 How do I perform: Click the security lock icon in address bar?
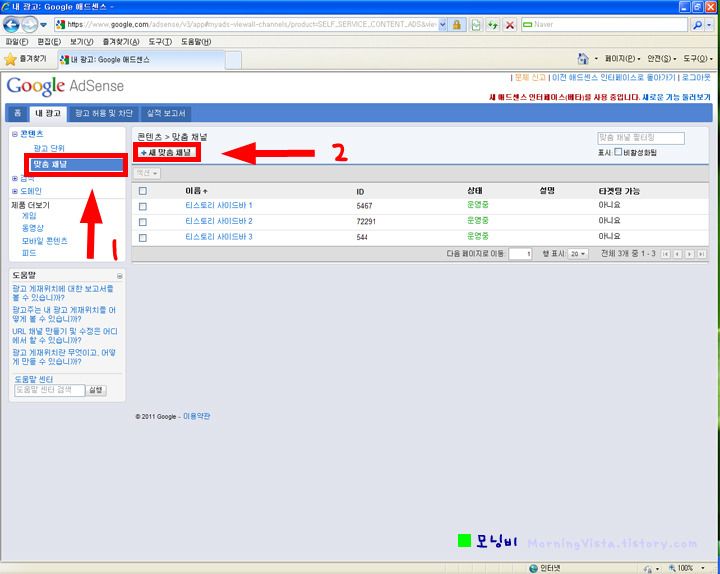tap(456, 24)
